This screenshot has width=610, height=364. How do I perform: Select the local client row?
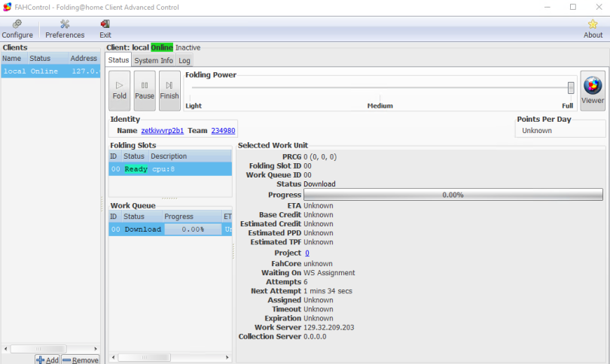[x=50, y=71]
